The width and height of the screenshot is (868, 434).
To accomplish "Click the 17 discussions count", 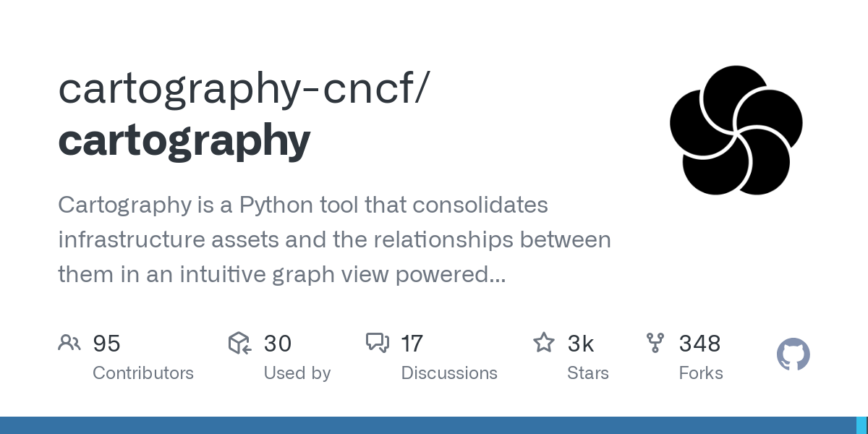I will pyautogui.click(x=412, y=344).
